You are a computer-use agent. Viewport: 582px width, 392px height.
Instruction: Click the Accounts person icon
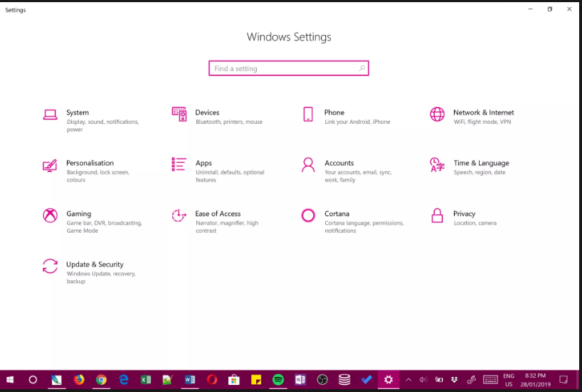[x=308, y=165]
